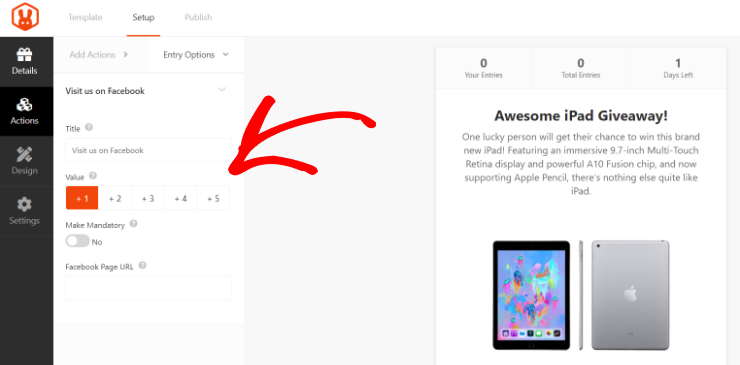The height and width of the screenshot is (365, 740).
Task: Select entry value +1
Action: pos(82,198)
